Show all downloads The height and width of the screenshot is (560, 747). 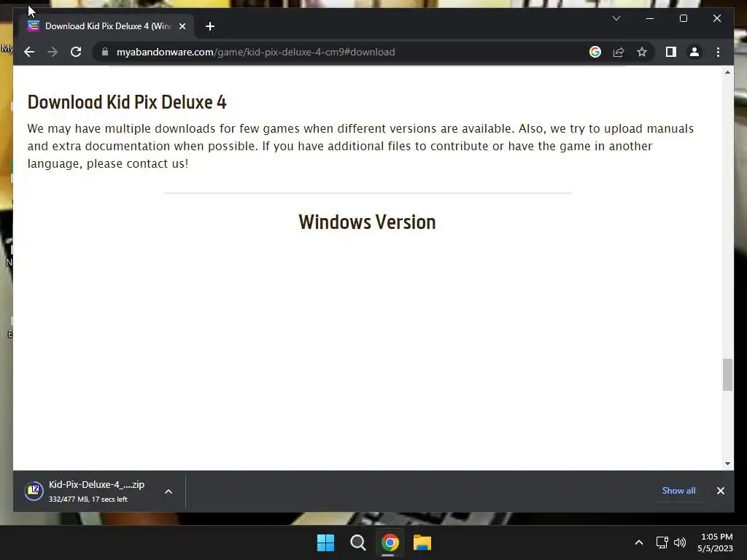coord(678,491)
